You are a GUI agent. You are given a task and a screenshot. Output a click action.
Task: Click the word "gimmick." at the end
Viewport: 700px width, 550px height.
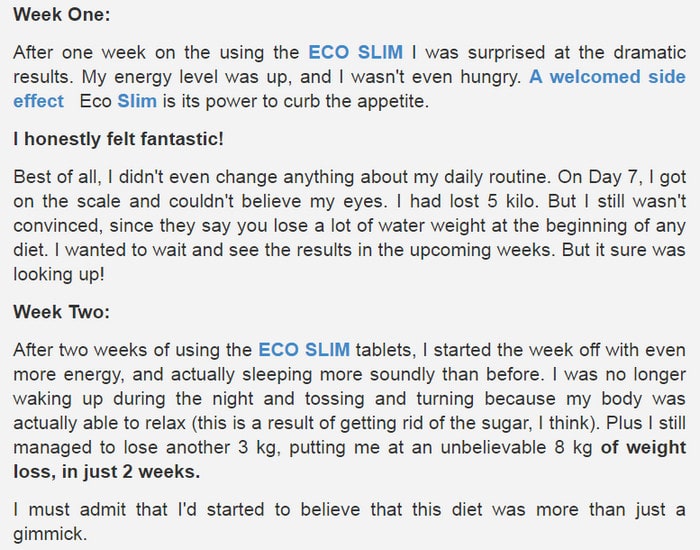pyautogui.click(x=49, y=534)
